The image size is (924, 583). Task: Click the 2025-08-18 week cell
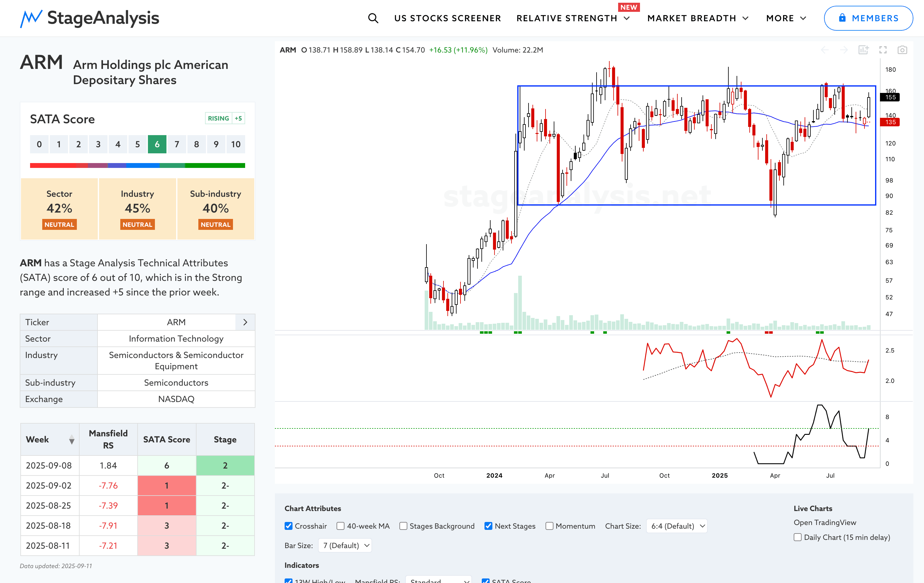coord(50,526)
